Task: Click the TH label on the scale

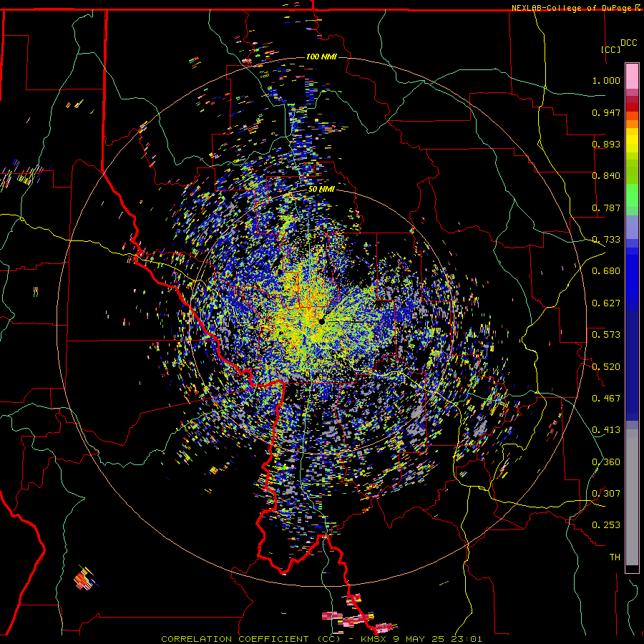Action: tap(615, 557)
